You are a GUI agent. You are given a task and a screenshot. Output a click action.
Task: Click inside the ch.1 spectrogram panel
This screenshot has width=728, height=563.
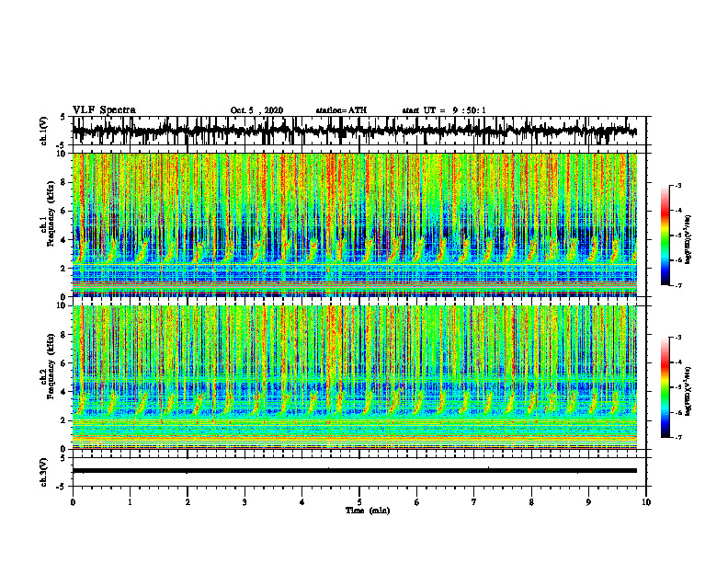click(x=355, y=224)
